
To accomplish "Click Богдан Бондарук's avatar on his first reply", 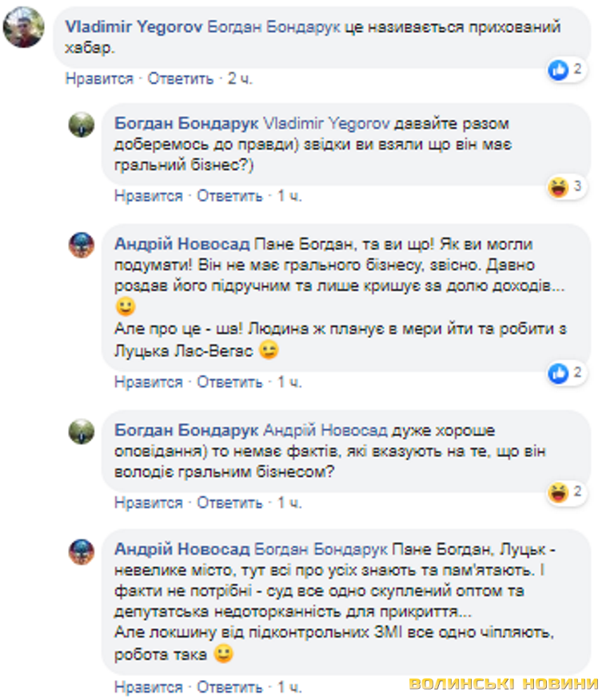I will tap(82, 125).
